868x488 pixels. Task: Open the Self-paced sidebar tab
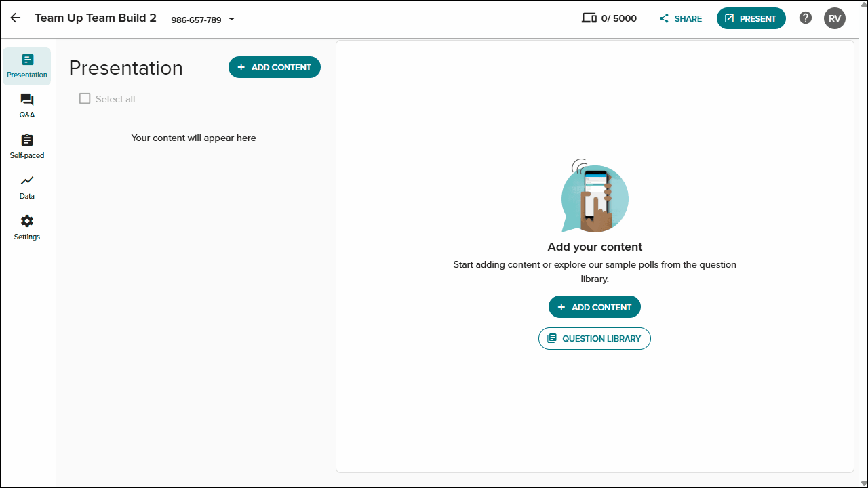27,147
